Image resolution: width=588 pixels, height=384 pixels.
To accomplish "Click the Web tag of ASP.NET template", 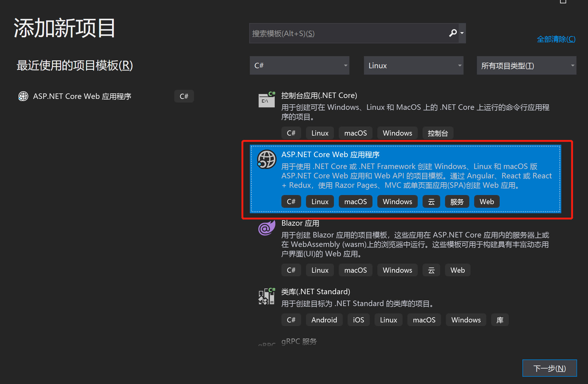I will tap(487, 202).
